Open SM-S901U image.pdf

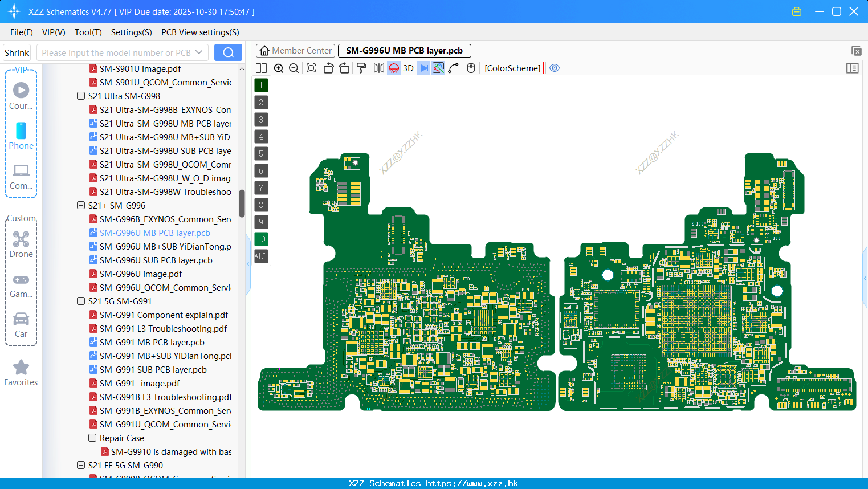[140, 68]
